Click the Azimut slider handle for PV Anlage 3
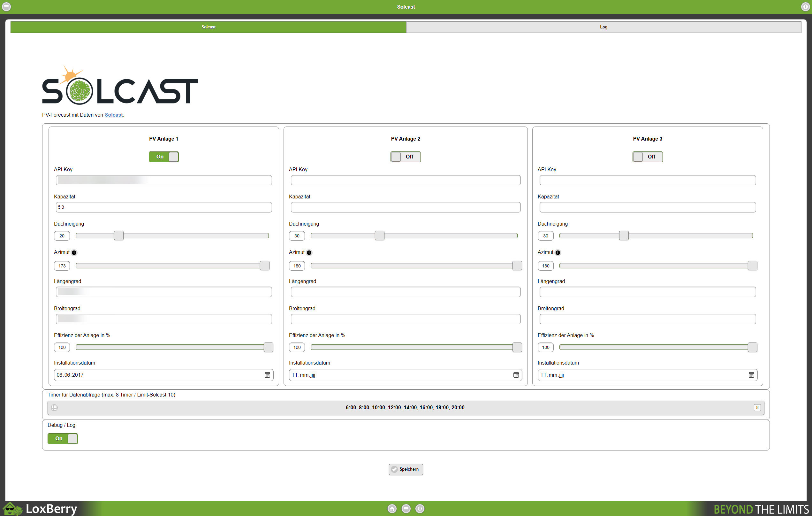Image resolution: width=812 pixels, height=516 pixels. [752, 266]
